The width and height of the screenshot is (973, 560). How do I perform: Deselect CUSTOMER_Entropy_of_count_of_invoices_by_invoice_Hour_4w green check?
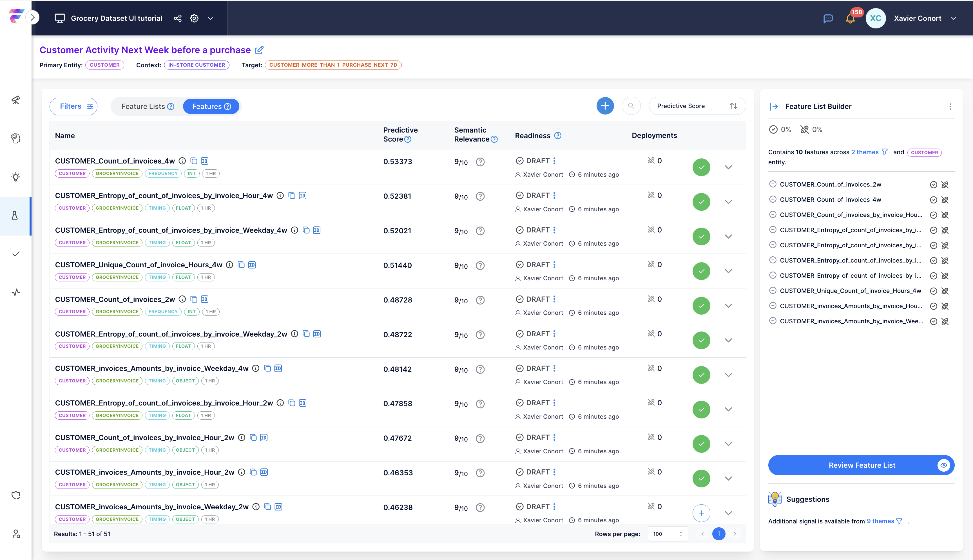point(701,202)
